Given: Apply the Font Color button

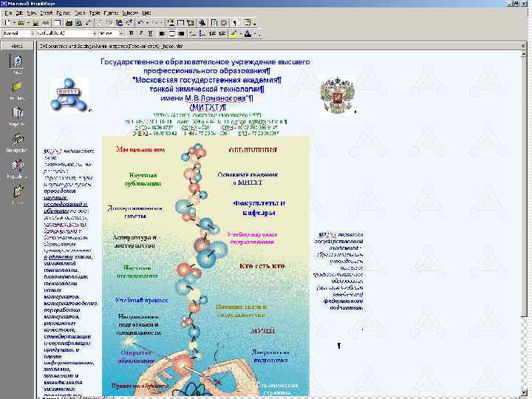Looking at the screenshot, I should 248,33.
